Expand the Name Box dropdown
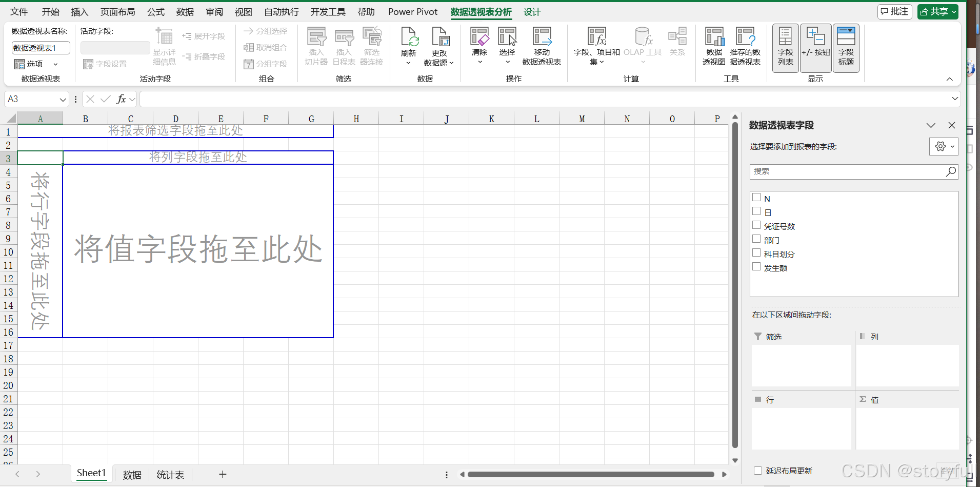The height and width of the screenshot is (487, 980). 63,99
